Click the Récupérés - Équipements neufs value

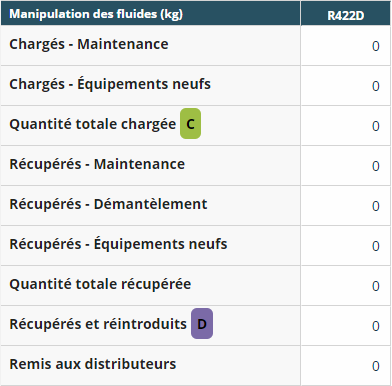click(x=346, y=246)
